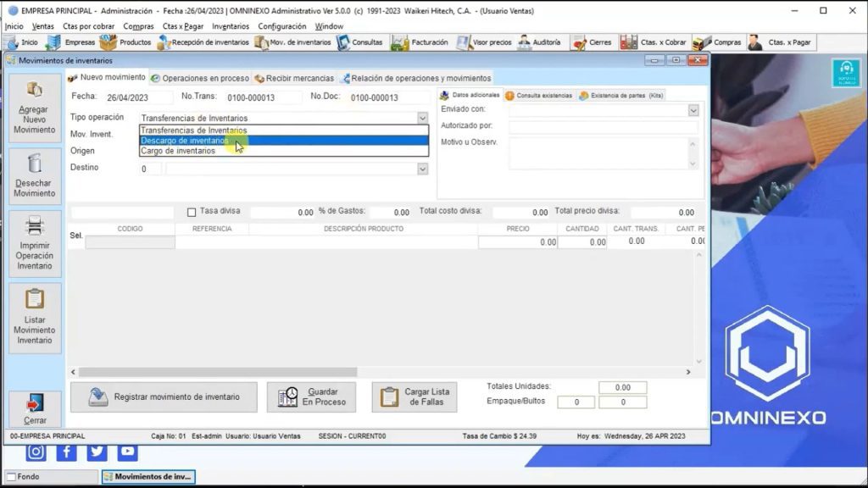Screen dimensions: 868x488
Task: Toggle the Tasa divisa checkbox
Action: 192,212
